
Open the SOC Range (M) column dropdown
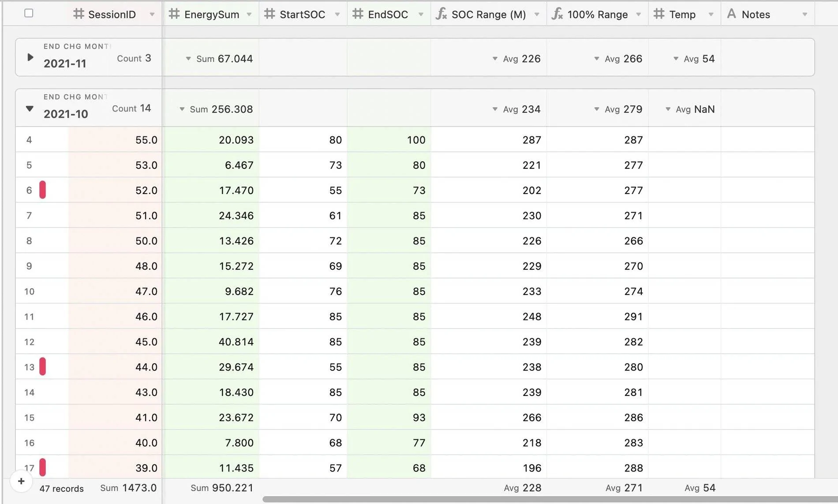[x=537, y=15]
